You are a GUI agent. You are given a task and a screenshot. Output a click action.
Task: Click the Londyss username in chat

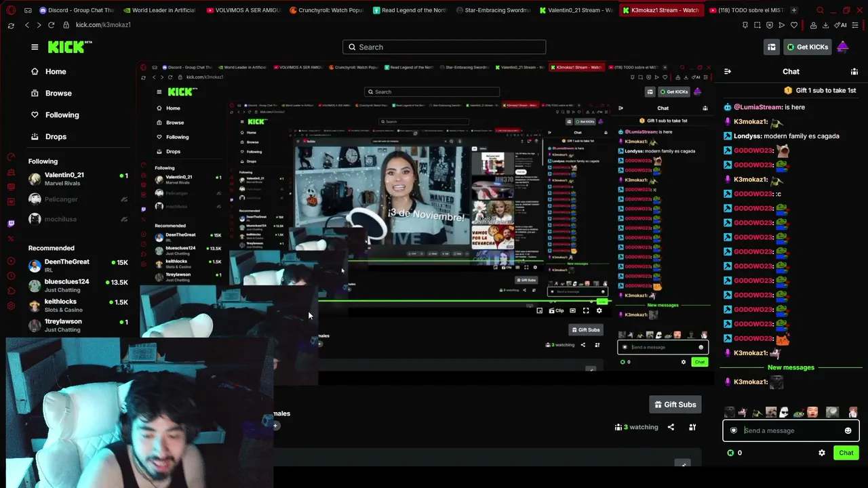pyautogui.click(x=748, y=136)
